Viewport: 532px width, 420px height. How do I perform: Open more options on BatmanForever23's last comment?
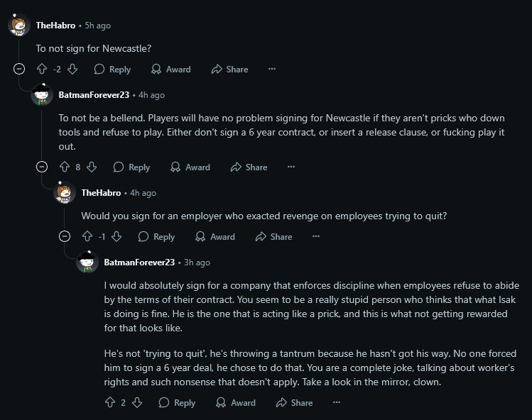[337, 403]
